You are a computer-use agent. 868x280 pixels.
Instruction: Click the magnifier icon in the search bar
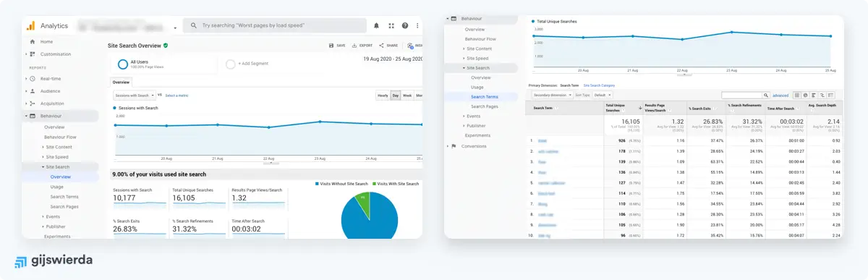(194, 25)
